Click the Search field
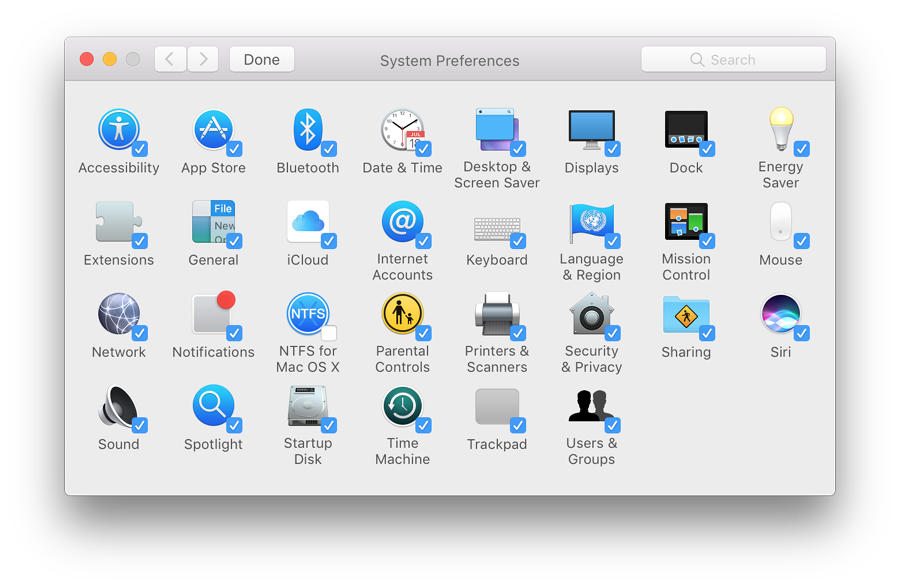The image size is (900, 588). [x=734, y=59]
